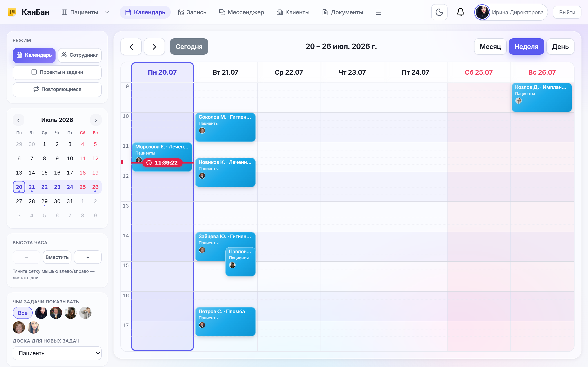Open the Мессенджер tab

coord(242,12)
